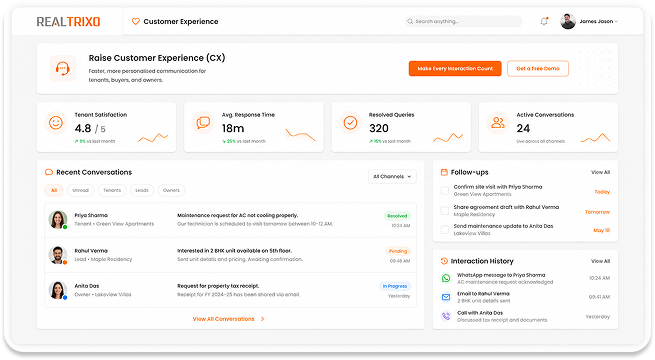
Task: Click the chat bubbles Avg. Response Time icon
Action: [203, 122]
